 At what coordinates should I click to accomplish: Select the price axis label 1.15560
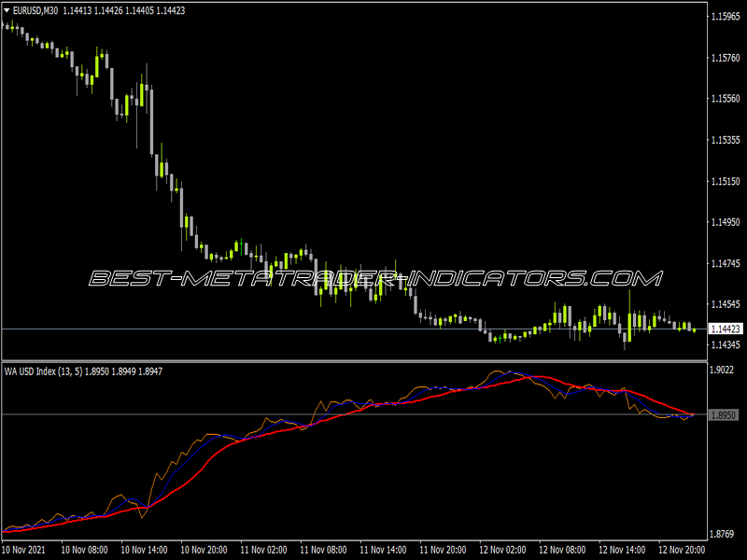[x=726, y=99]
